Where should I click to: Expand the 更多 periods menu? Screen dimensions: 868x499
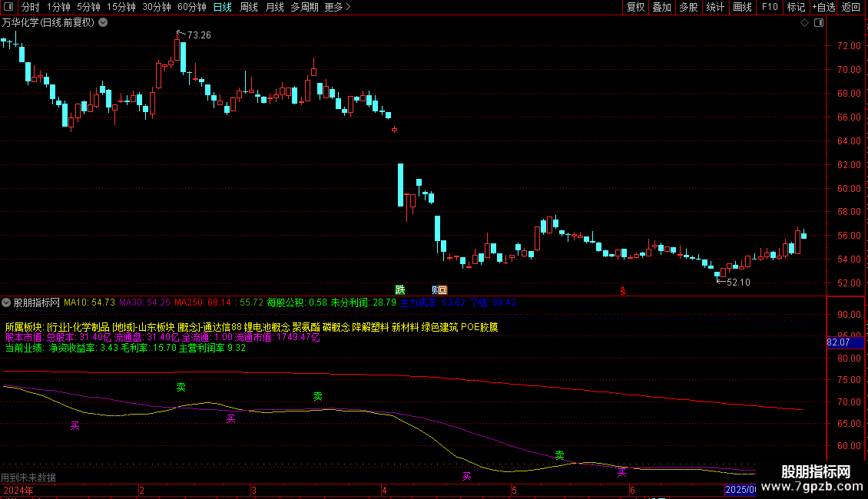pos(337,7)
